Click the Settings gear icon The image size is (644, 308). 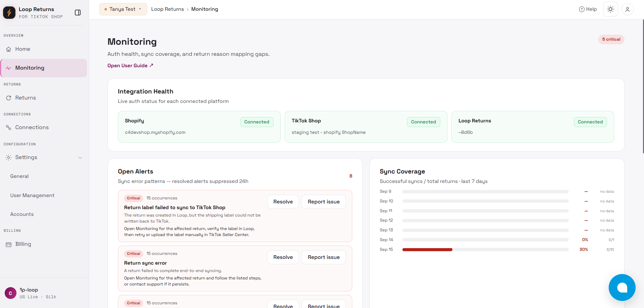tap(8, 157)
